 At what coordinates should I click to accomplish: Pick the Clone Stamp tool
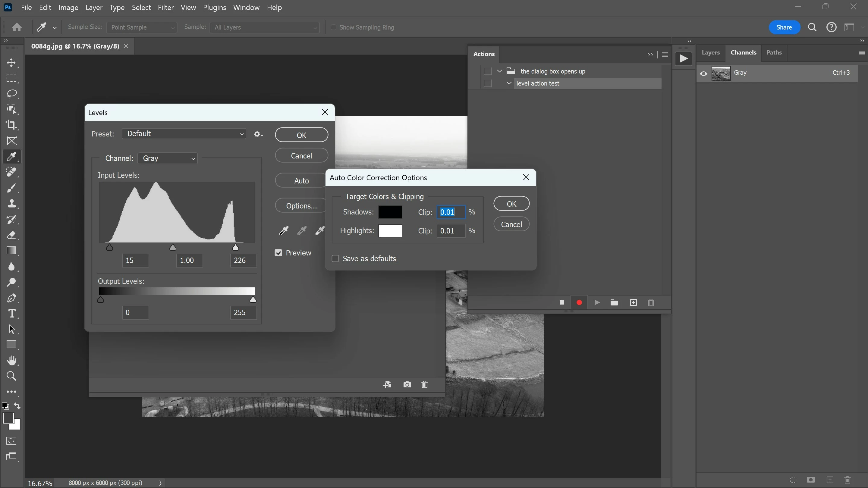pyautogui.click(x=11, y=204)
